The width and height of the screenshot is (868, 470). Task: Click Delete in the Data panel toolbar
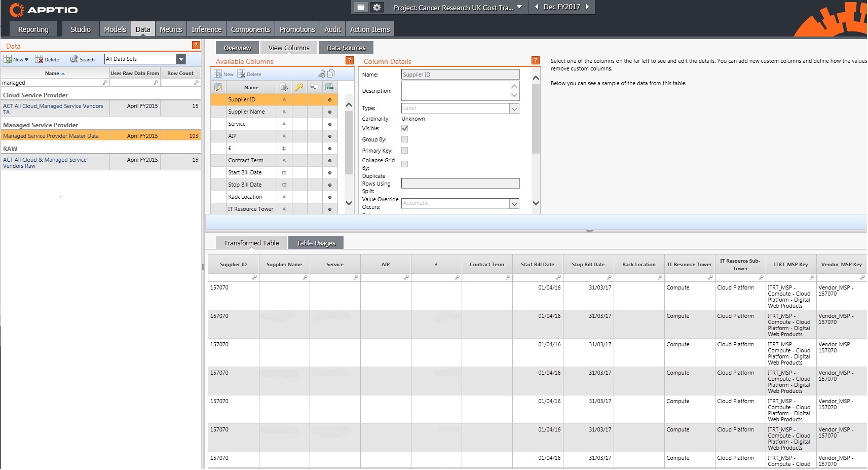47,59
